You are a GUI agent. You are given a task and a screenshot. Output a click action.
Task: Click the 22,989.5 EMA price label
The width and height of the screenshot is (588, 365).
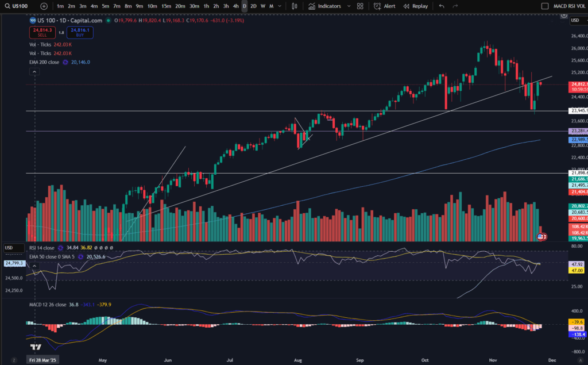point(578,140)
